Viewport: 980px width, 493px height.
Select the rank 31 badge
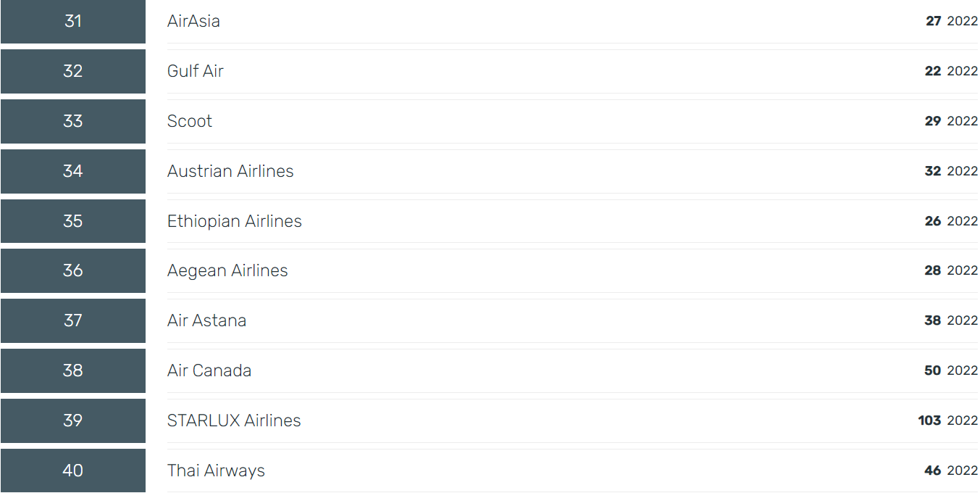[73, 22]
